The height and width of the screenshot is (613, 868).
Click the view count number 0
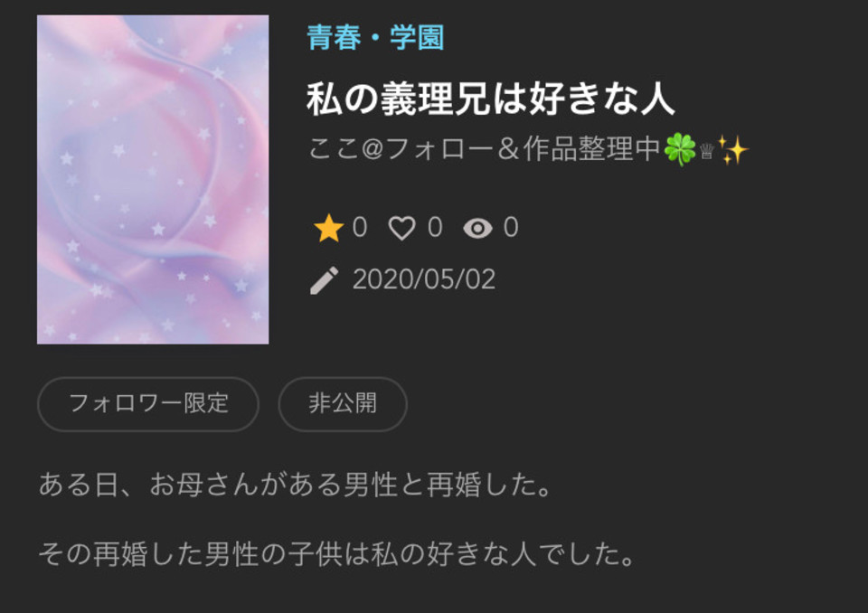[x=511, y=228]
